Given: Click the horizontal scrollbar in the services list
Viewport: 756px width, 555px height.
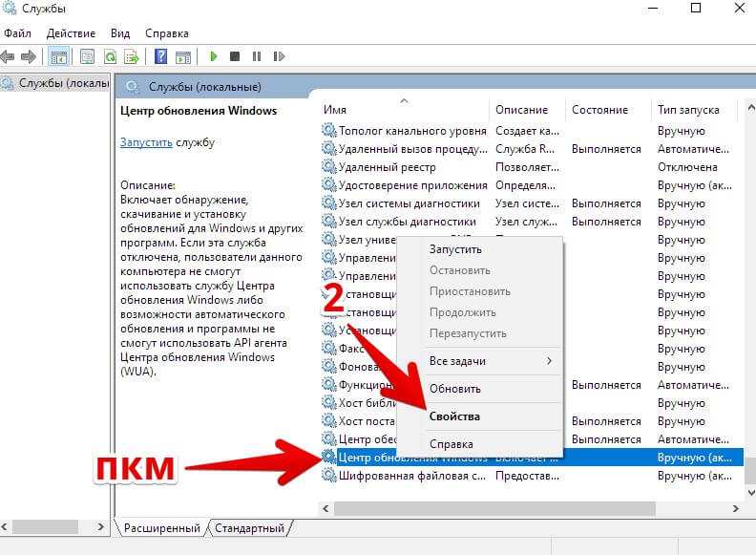Looking at the screenshot, I should (494, 508).
